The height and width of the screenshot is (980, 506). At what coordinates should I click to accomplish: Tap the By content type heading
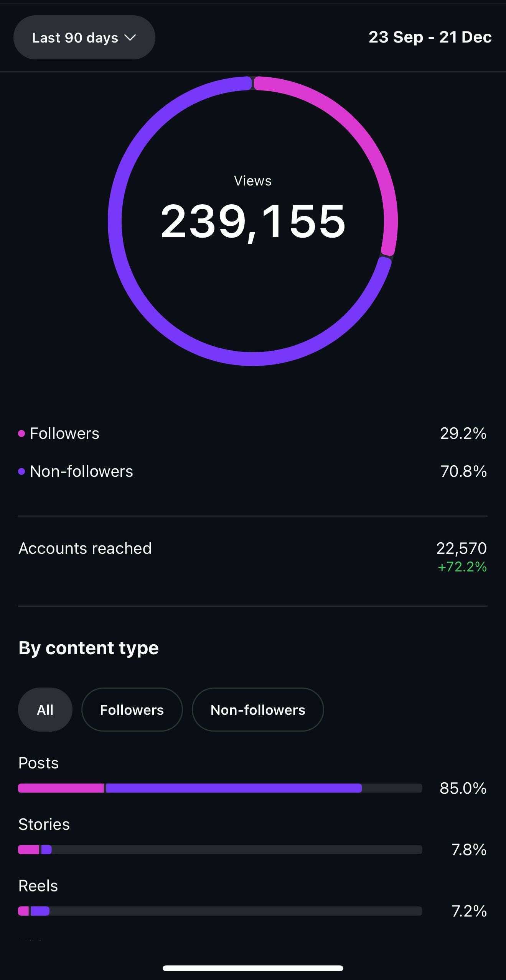[89, 648]
